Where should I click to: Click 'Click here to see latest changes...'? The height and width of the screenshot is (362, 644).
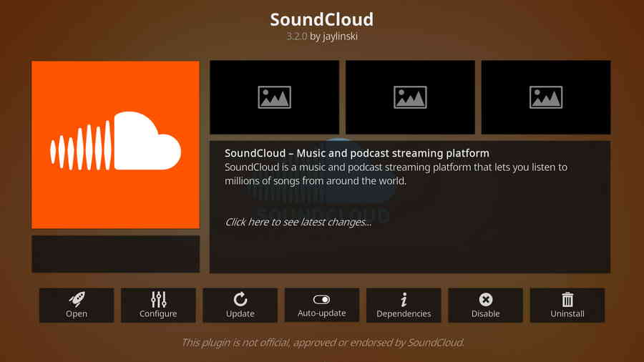point(298,222)
